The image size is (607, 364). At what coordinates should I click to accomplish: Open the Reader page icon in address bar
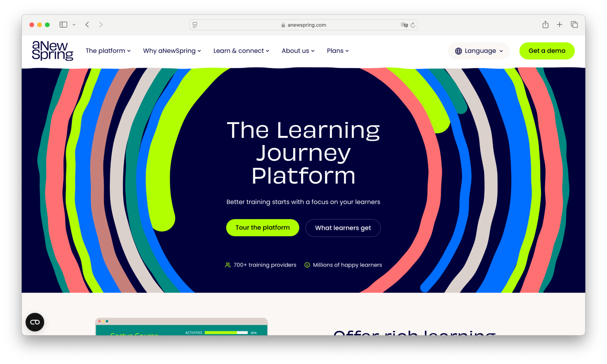[x=195, y=25]
